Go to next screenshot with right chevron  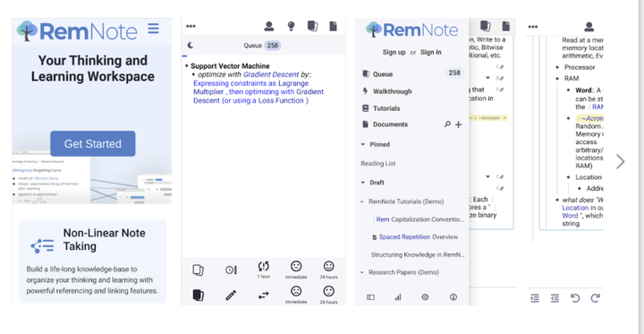coord(620,162)
